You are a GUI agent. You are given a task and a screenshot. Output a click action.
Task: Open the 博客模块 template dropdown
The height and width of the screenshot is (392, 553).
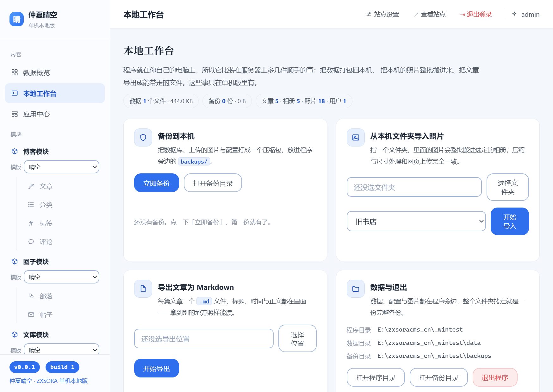click(x=61, y=167)
